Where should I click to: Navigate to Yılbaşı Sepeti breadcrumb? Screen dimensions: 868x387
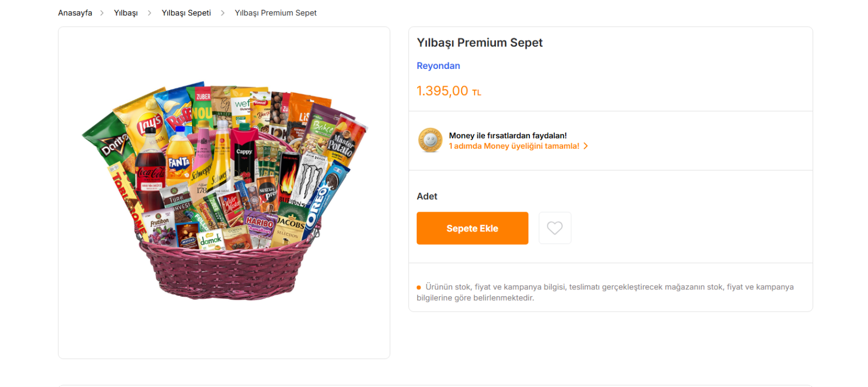tap(186, 13)
